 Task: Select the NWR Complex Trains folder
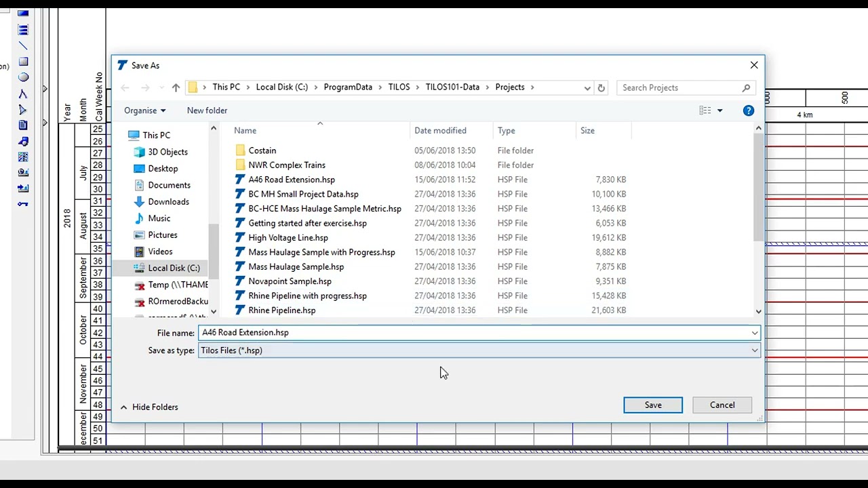[287, 165]
